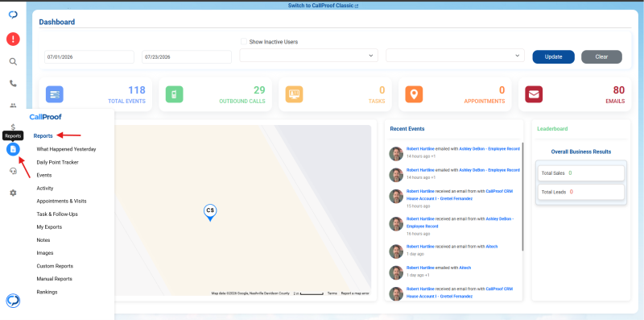The height and width of the screenshot is (320, 644).
Task: Open the headset support sidebar icon
Action: point(13,171)
